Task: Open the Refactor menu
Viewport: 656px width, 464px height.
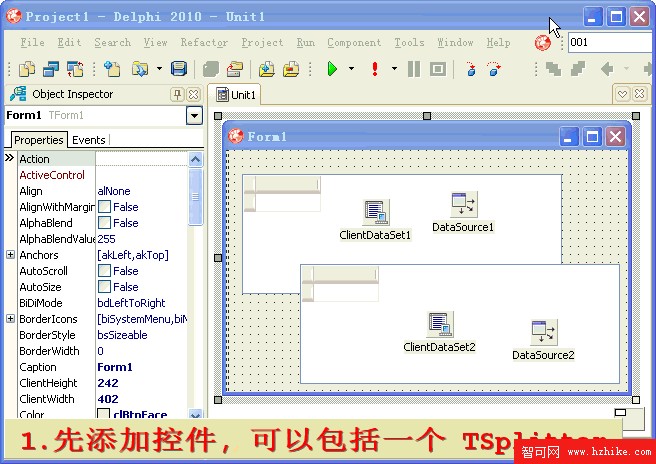Action: point(204,42)
